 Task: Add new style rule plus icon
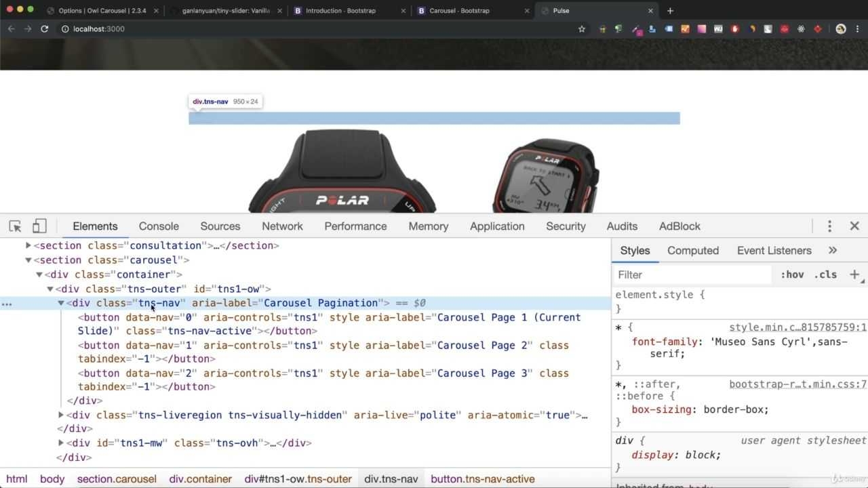point(854,274)
